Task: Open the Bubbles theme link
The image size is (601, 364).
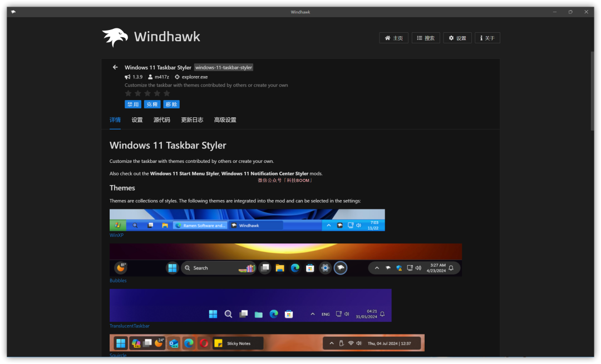Action: pos(118,281)
